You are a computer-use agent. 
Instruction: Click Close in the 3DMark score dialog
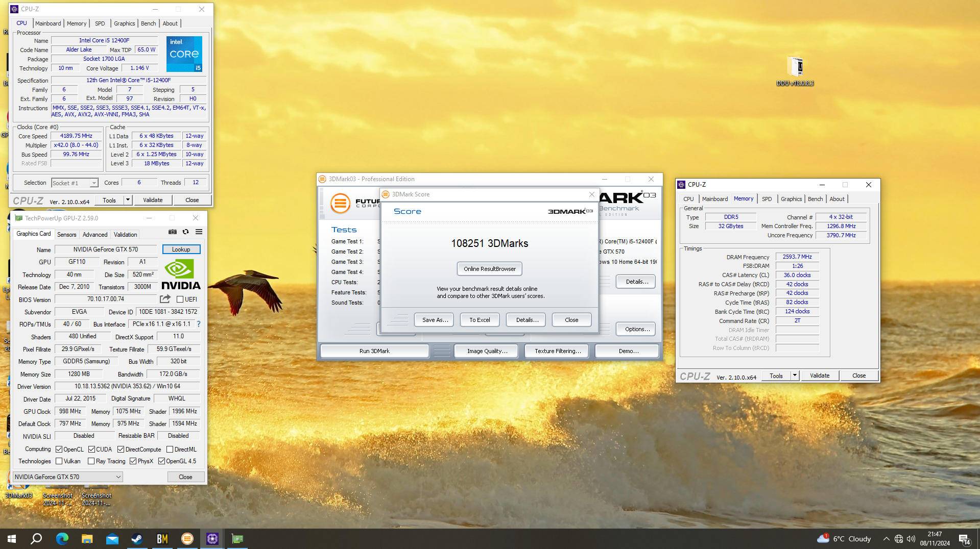pos(571,320)
